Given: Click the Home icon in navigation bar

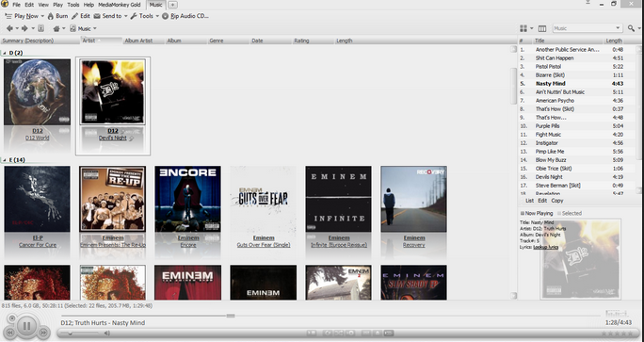Looking at the screenshot, I should (56, 28).
